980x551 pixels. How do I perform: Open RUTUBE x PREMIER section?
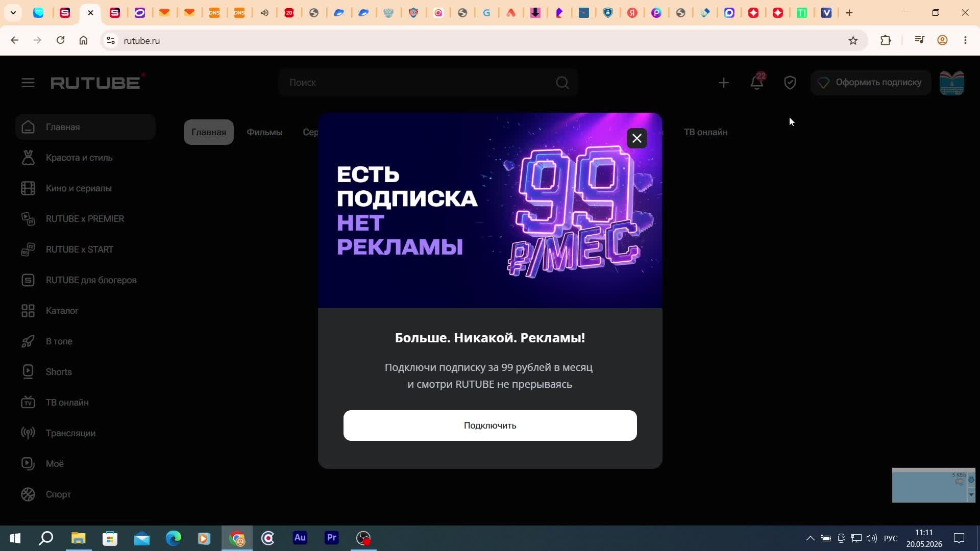(85, 219)
